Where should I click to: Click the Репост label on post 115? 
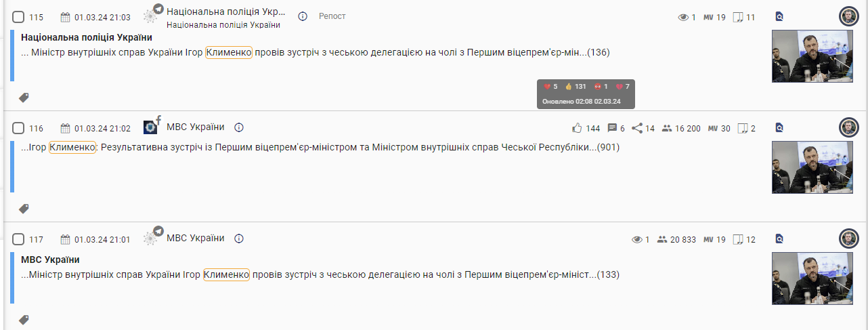[x=332, y=16]
